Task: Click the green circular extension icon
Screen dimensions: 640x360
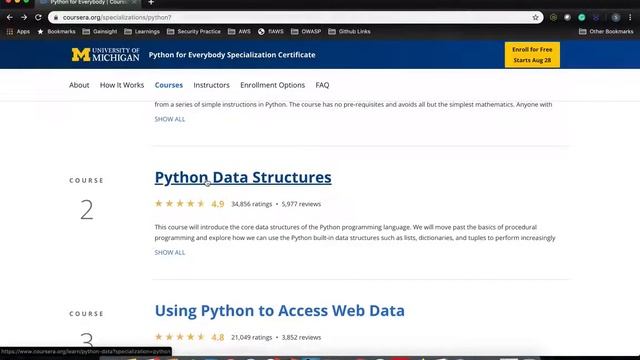Action: click(582, 18)
